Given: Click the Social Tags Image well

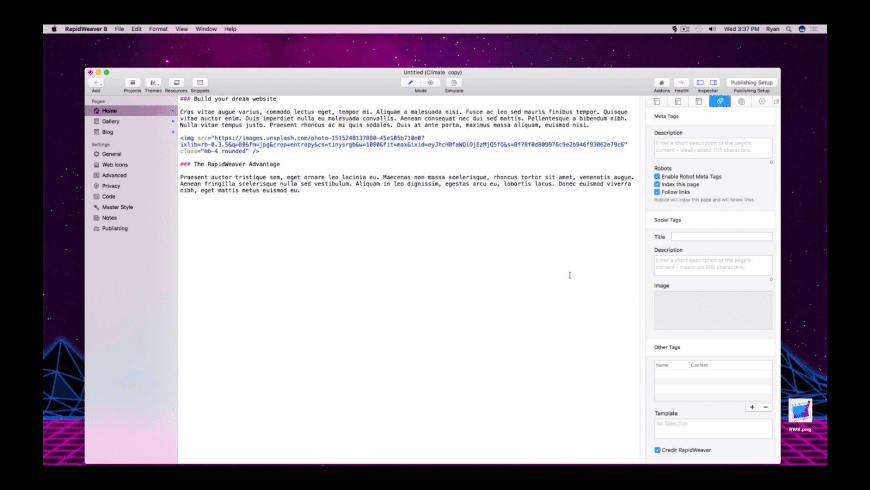Looking at the screenshot, I should [x=713, y=311].
